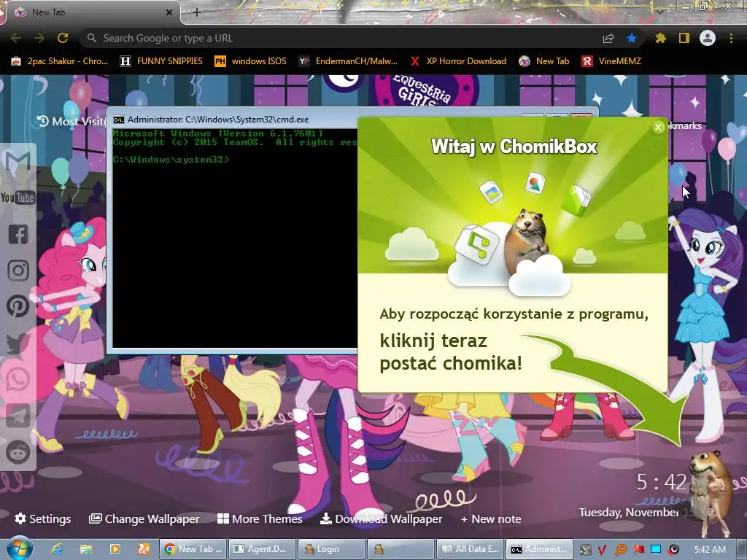Click the first tray icon before the red V

(586, 550)
